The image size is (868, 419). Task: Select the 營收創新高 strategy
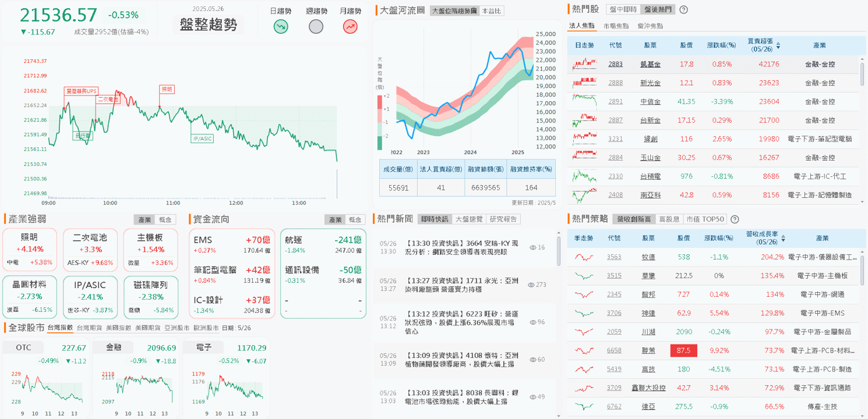click(x=634, y=219)
